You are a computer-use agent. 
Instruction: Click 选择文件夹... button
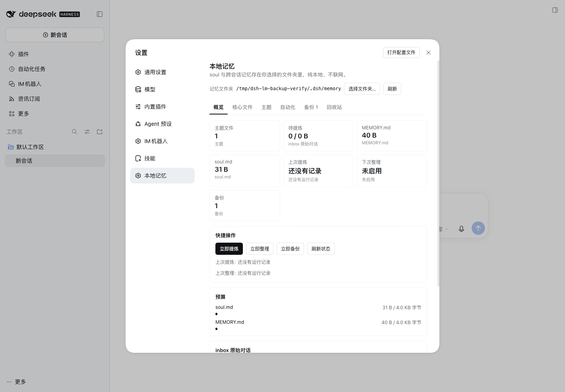pos(362,89)
